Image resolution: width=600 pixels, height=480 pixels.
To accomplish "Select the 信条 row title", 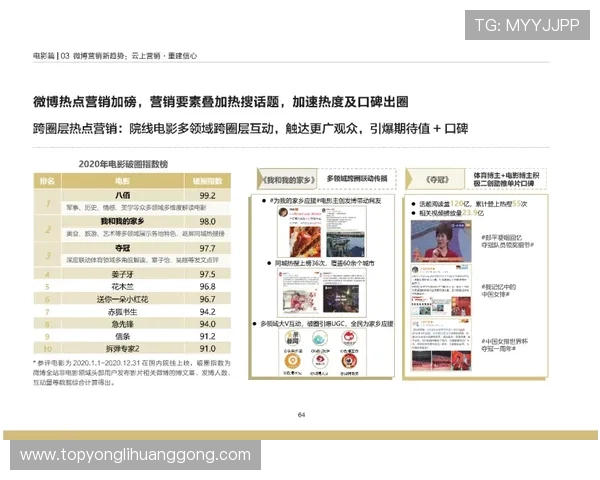I will [x=122, y=336].
